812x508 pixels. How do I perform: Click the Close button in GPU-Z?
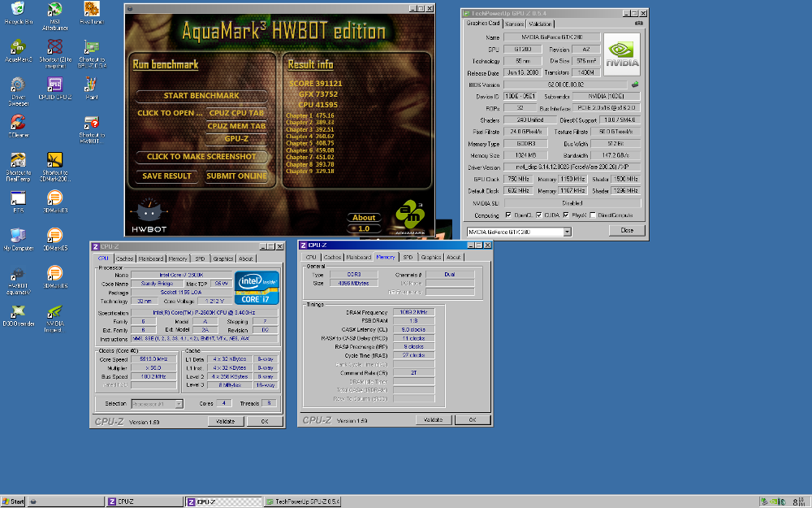(627, 230)
